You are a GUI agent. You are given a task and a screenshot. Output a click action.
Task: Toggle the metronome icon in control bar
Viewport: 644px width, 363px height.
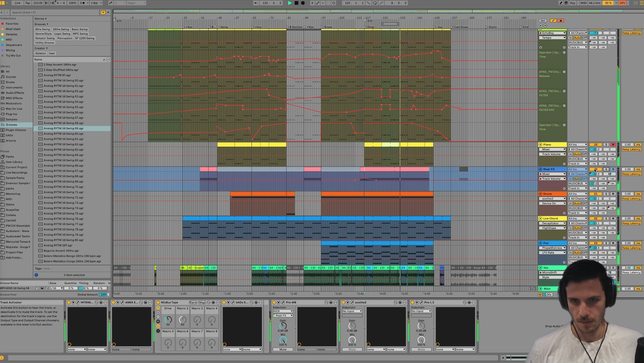coord(83,3)
